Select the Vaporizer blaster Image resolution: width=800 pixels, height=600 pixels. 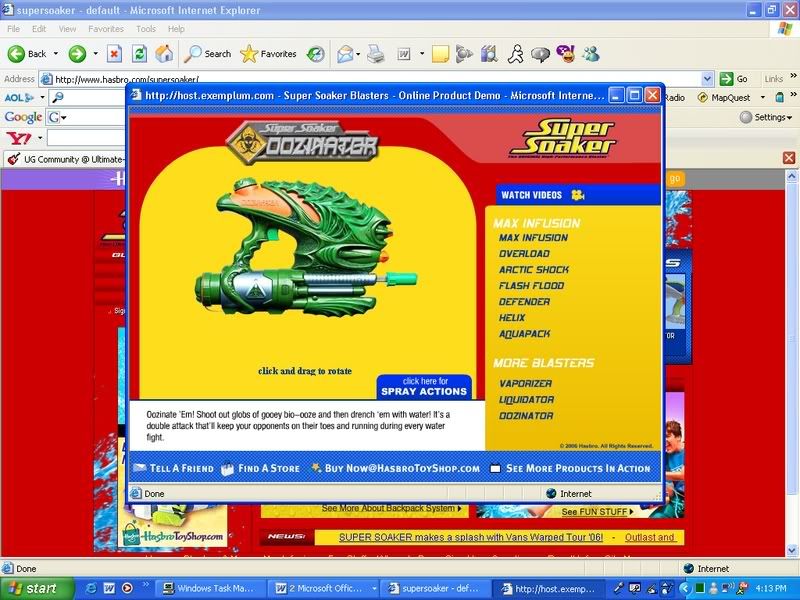coord(526,384)
